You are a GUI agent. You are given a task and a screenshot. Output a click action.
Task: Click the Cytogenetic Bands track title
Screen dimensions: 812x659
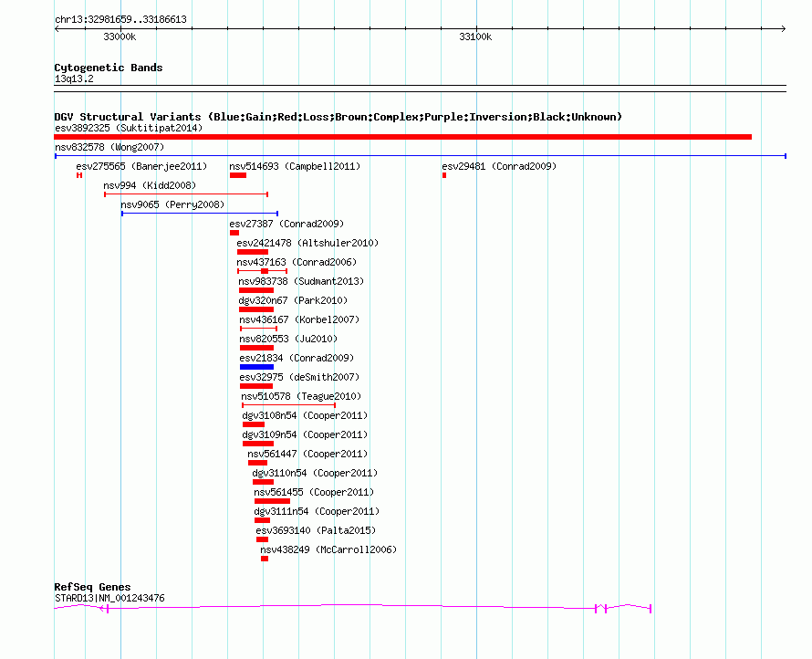pos(109,68)
